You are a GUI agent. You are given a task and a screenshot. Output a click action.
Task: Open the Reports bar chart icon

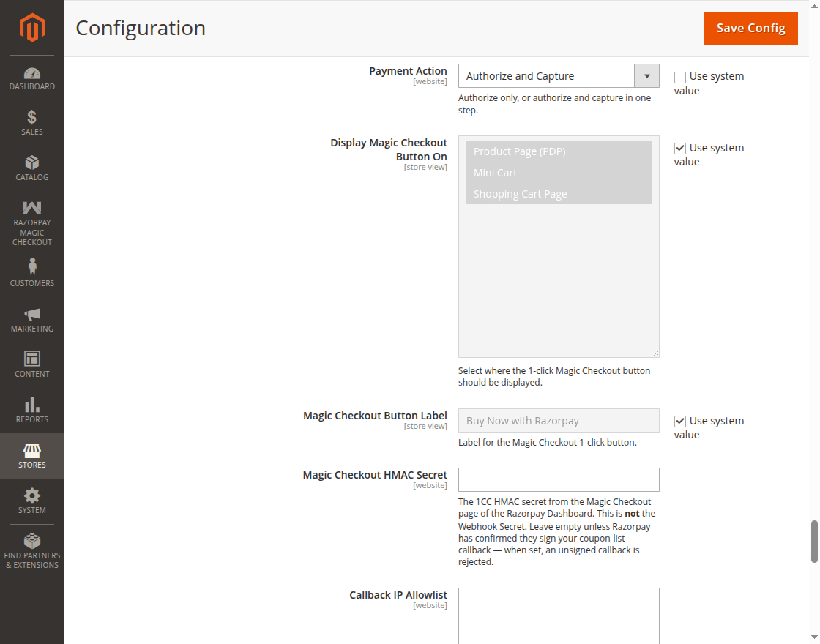click(32, 405)
